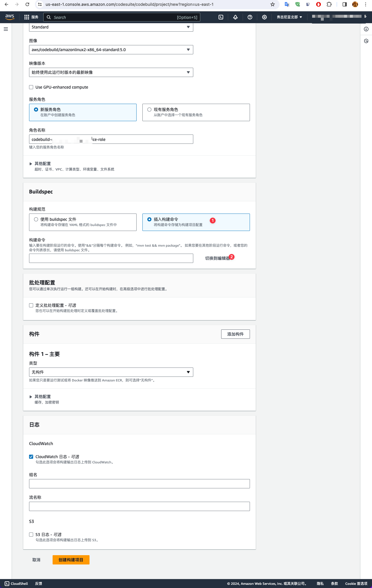Image resolution: width=372 pixels, height=588 pixels.
Task: Launch CloudShell from top navigation icon
Action: (221, 17)
